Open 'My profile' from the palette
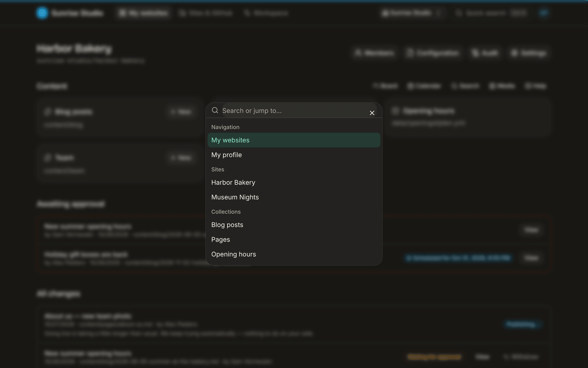Screen dimensions: 588x368 pyautogui.click(x=294, y=155)
